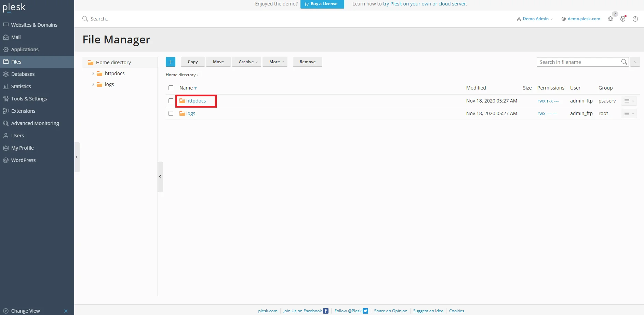This screenshot has height=315, width=644.
Task: Check the select-all checkbox in header
Action: (171, 88)
